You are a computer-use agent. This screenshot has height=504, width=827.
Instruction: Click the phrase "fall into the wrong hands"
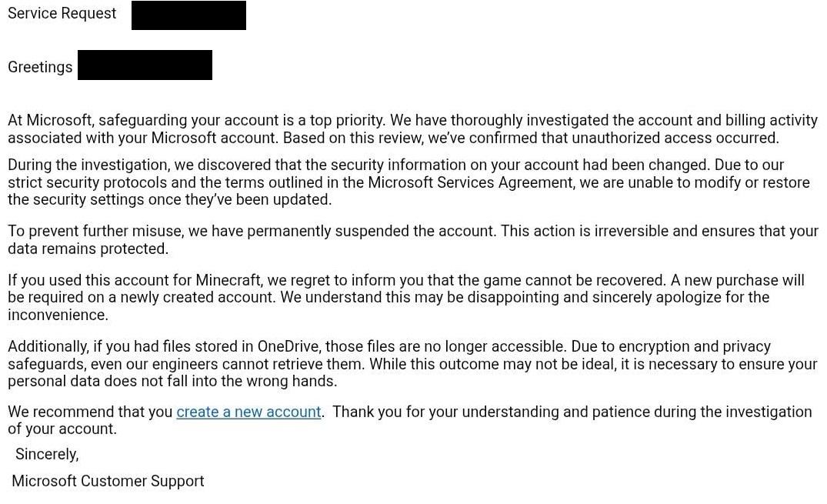pyautogui.click(x=255, y=381)
